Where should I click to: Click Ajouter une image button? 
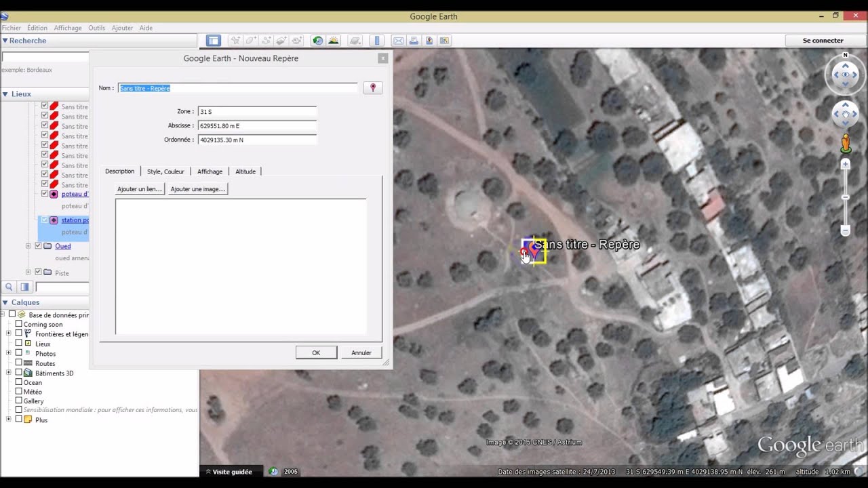tap(197, 189)
